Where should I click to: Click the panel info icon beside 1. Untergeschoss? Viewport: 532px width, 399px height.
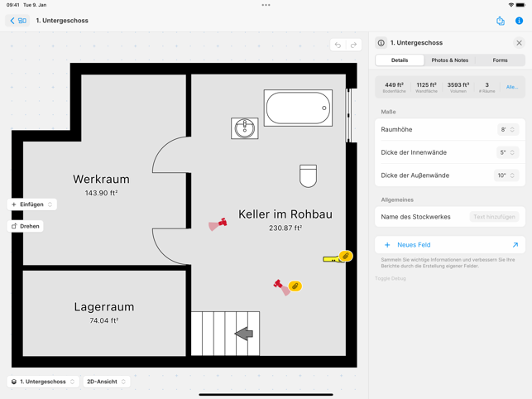[381, 43]
